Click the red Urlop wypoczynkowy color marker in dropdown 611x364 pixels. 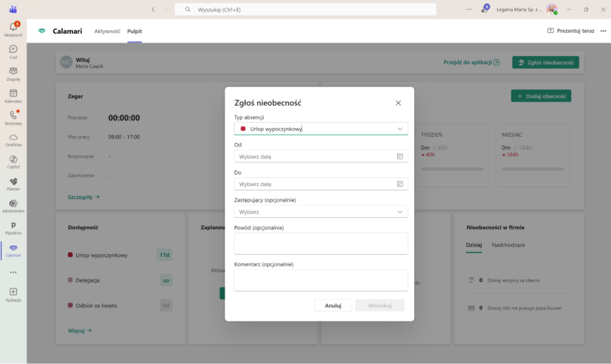pos(243,129)
